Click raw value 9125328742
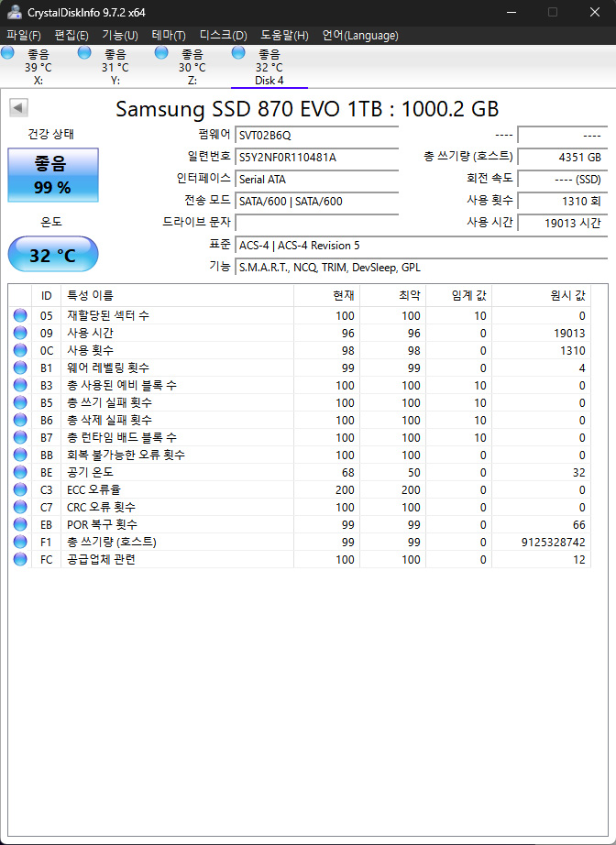Viewport: 616px width, 845px height. click(553, 542)
